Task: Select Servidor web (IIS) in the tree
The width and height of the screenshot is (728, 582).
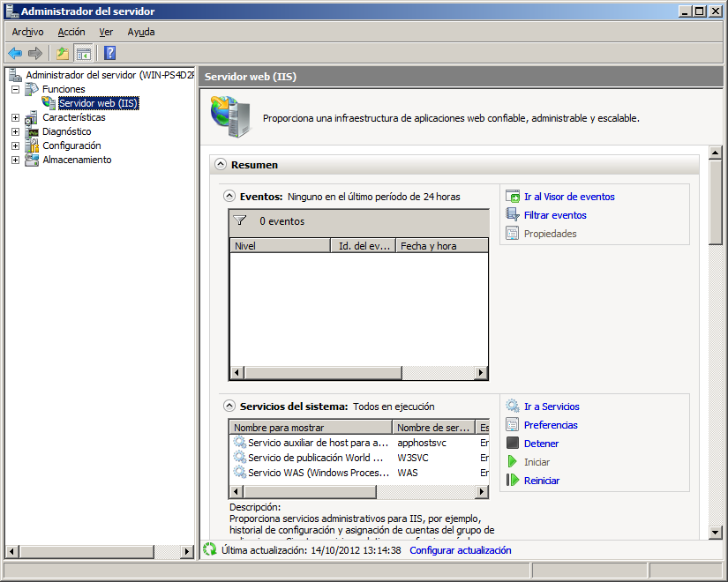Action: click(x=97, y=103)
